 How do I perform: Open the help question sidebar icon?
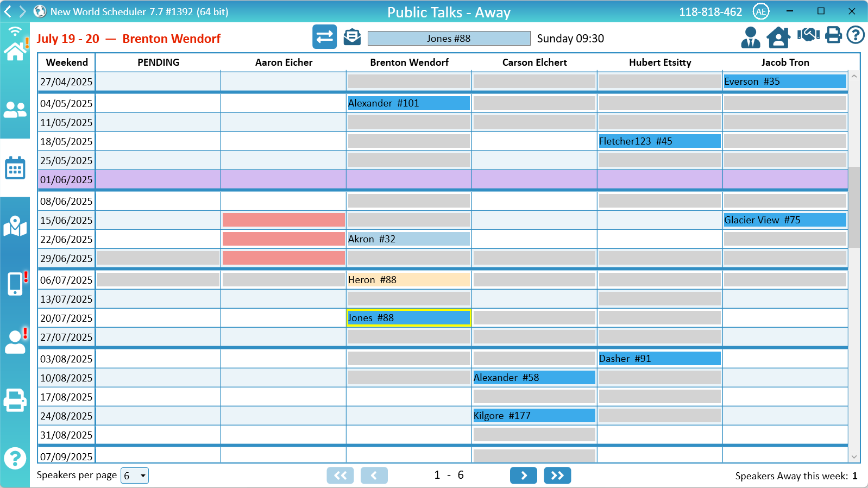pos(15,459)
